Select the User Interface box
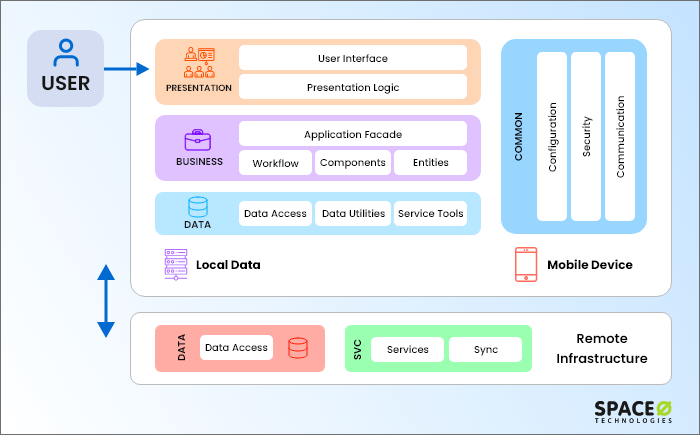Viewport: 700px width, 435px height. [x=353, y=58]
